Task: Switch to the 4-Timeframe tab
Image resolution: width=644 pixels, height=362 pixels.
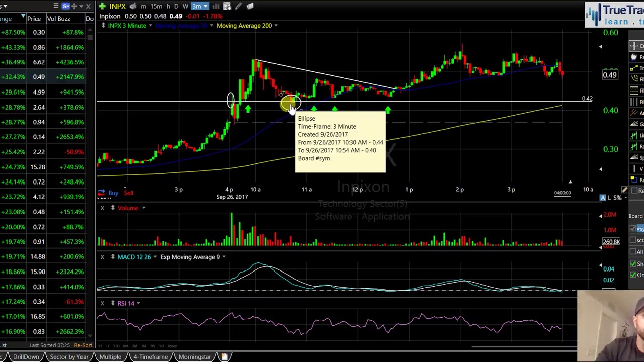Action: [x=150, y=357]
